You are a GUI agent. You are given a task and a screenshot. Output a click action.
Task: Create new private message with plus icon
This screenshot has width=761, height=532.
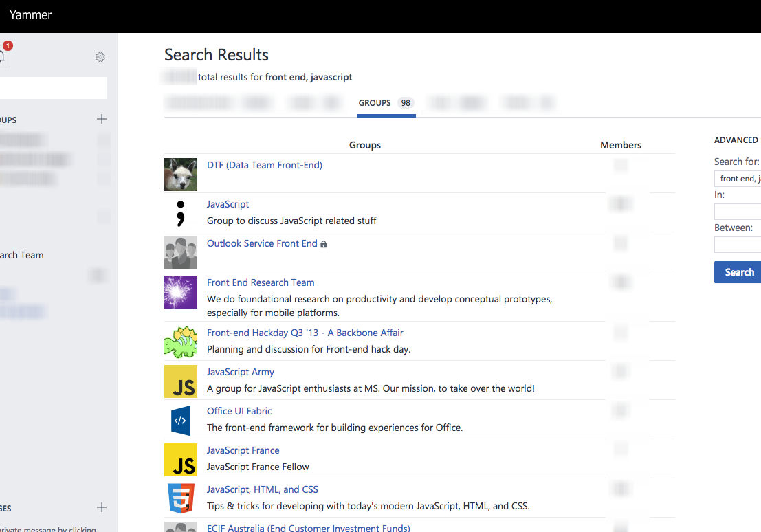click(x=102, y=508)
